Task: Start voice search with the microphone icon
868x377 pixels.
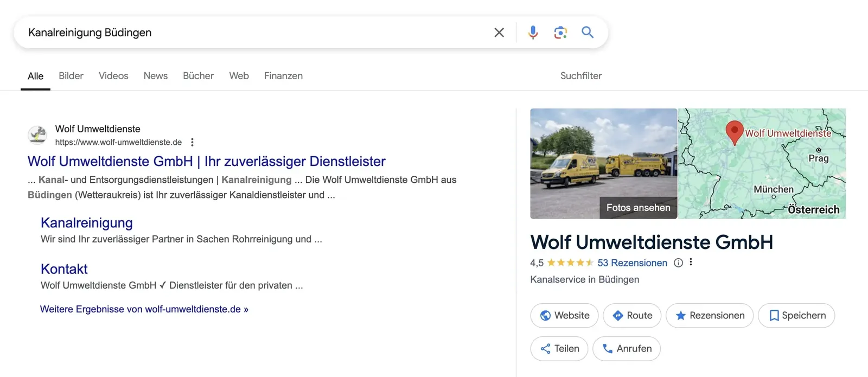Action: 533,33
